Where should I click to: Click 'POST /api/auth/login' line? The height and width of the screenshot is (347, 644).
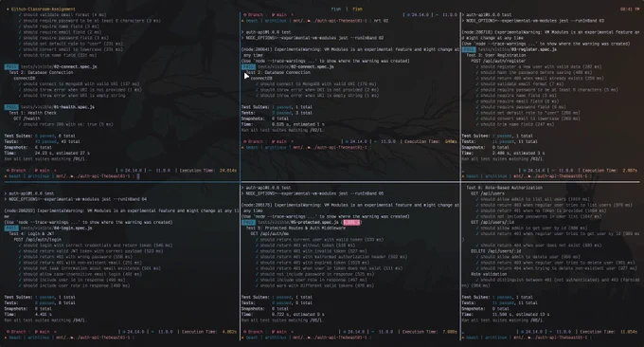tap(37, 239)
